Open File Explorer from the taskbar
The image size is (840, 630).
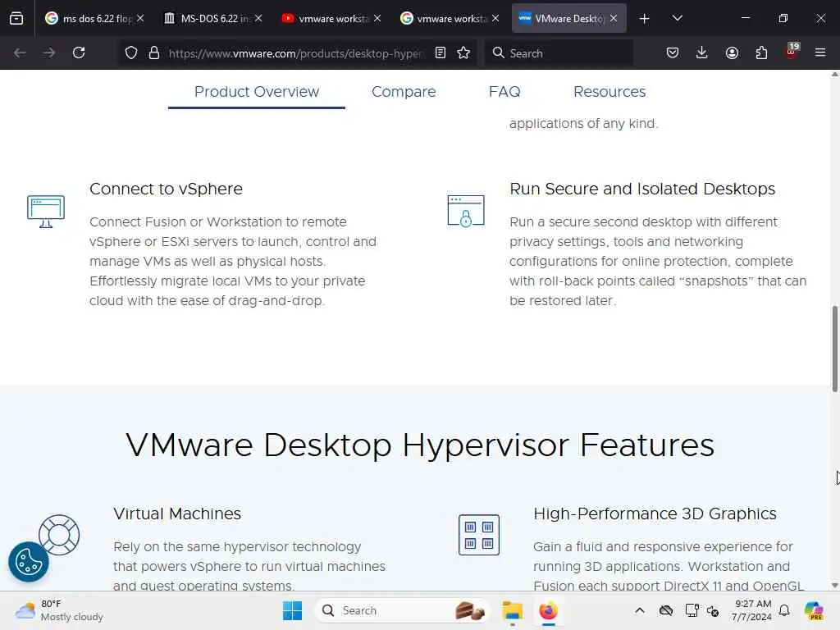(512, 610)
